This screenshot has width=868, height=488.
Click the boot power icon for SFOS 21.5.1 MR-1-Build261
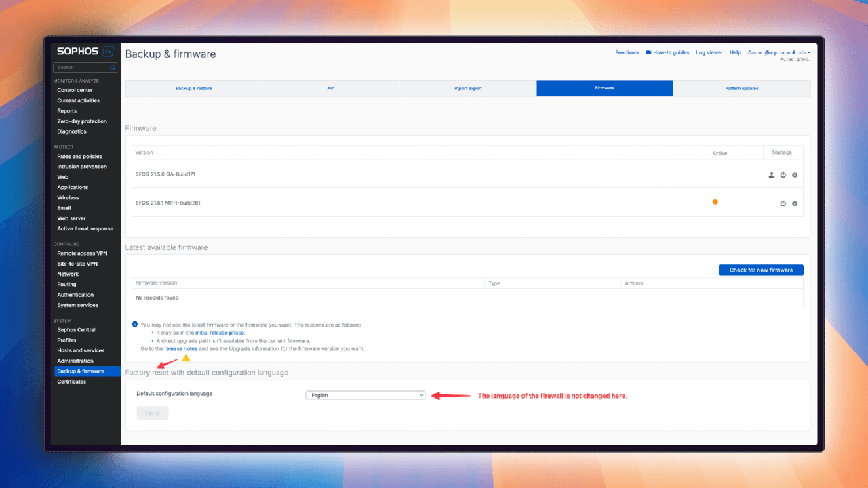(783, 203)
